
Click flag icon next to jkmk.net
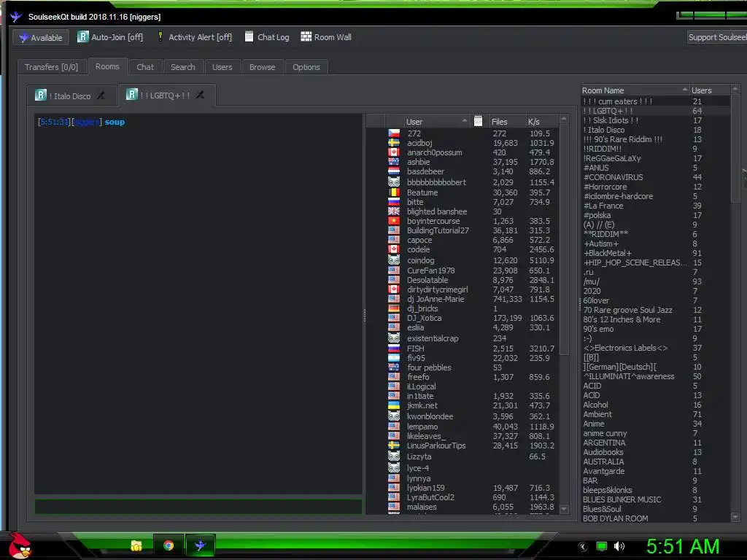pos(394,405)
